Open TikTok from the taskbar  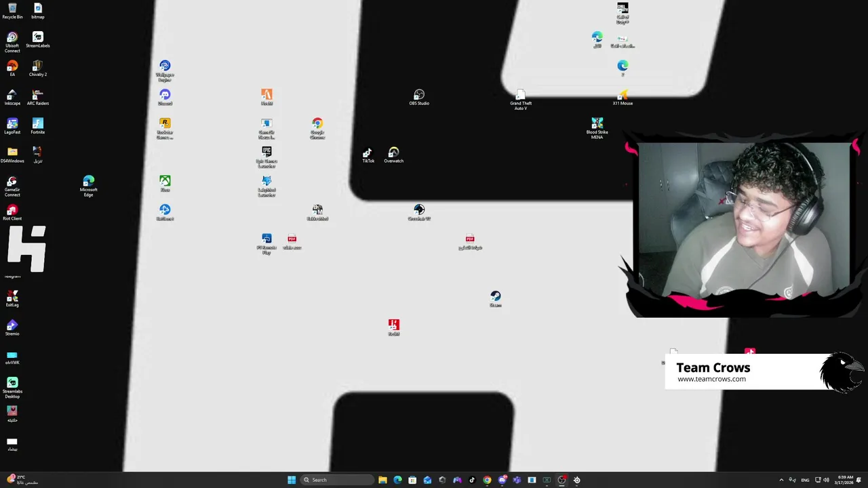pos(472,480)
